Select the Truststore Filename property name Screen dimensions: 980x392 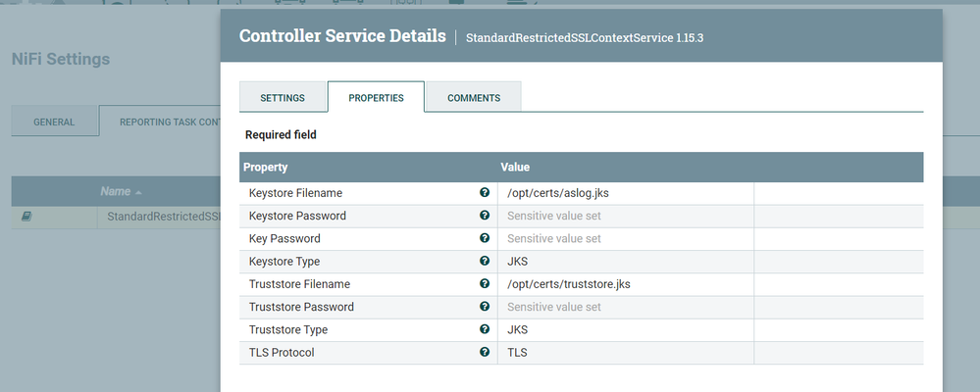click(299, 284)
